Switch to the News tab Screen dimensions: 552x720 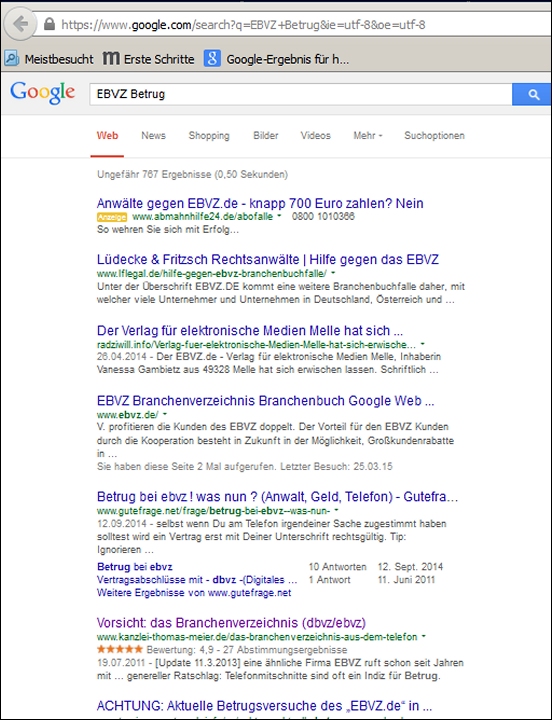click(x=153, y=135)
